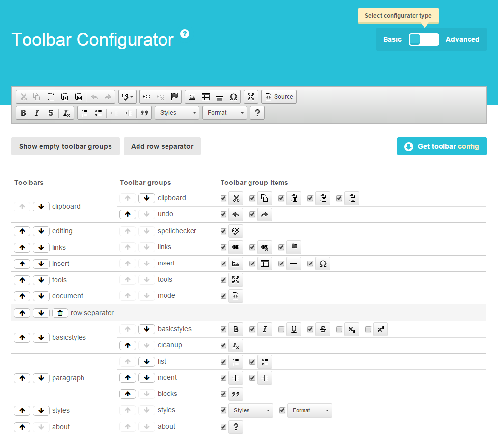
Task: Click the Insert Special Character omega icon
Action: [323, 264]
